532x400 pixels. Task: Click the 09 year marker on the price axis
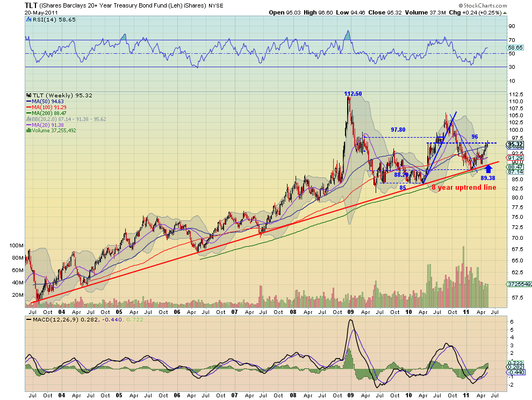[x=350, y=312]
